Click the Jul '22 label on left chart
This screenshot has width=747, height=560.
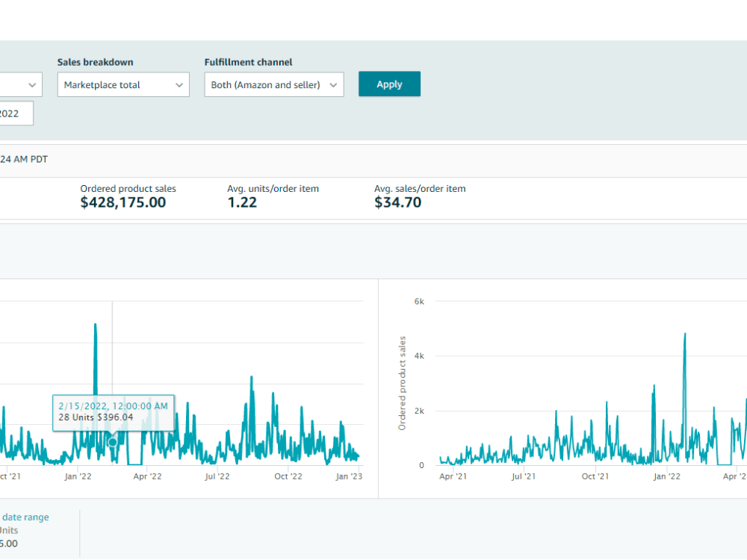tap(217, 476)
